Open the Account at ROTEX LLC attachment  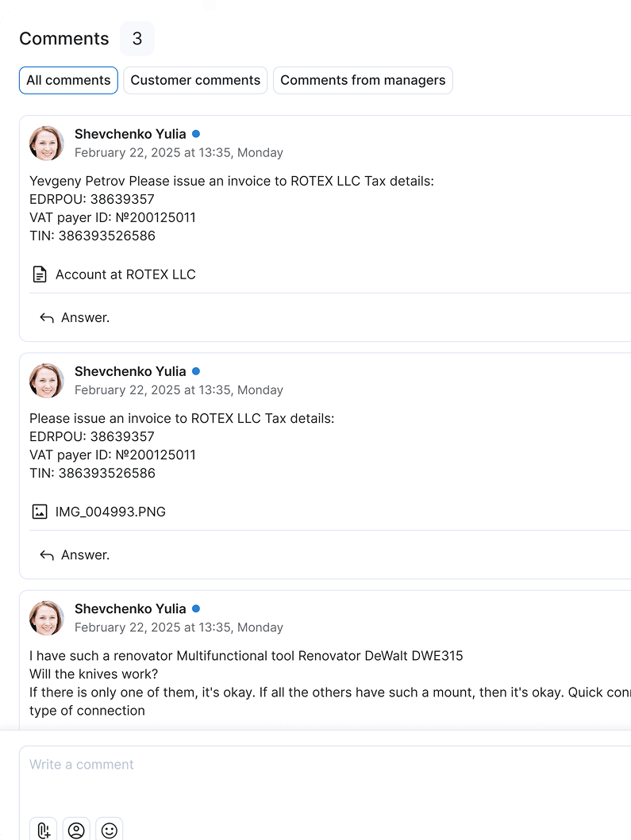[x=125, y=274]
